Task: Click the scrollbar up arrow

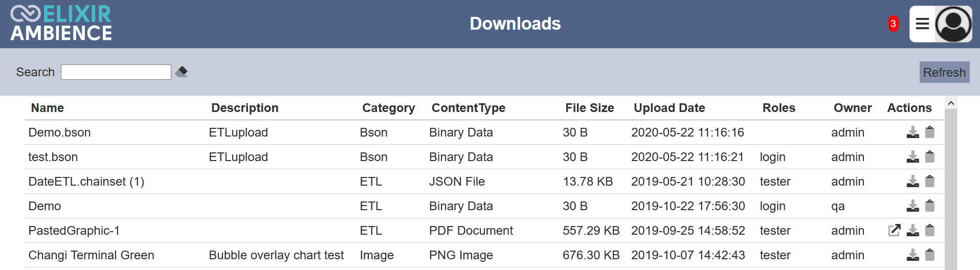Action: [951, 103]
